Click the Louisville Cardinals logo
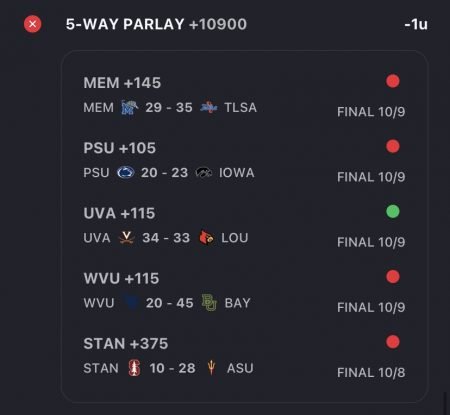450x415 pixels. tap(206, 238)
